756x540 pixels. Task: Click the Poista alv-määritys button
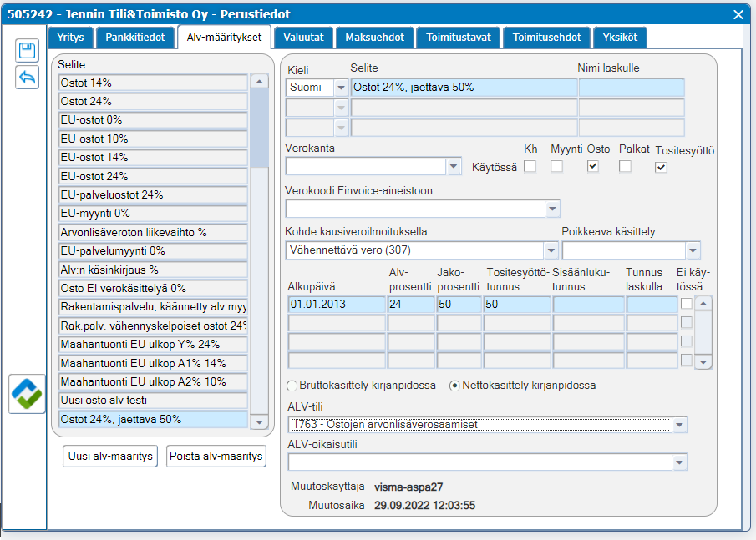click(x=216, y=457)
